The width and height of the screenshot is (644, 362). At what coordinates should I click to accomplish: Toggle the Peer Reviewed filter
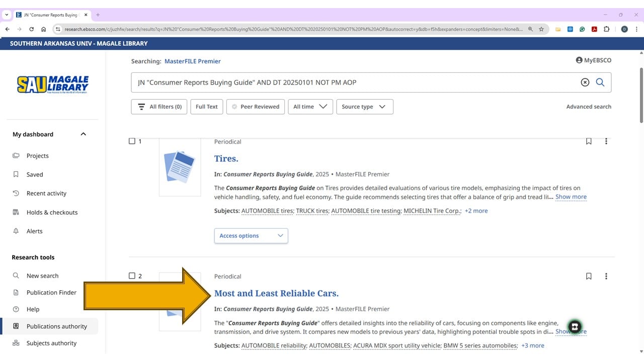tap(256, 107)
